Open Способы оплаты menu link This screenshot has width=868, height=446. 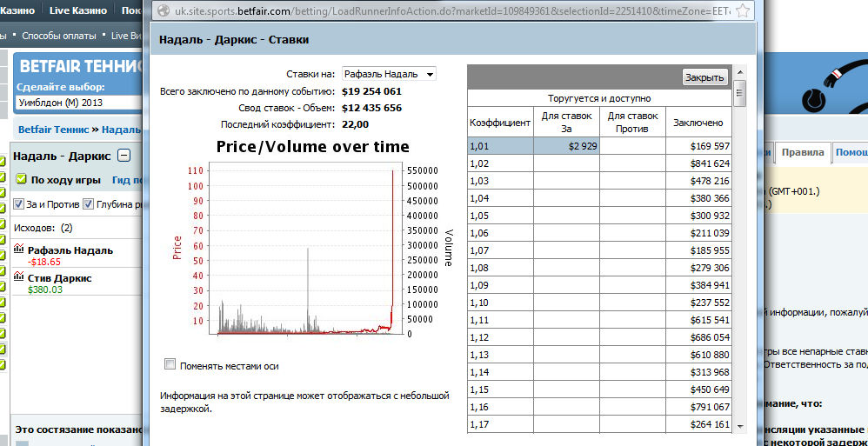point(58,36)
